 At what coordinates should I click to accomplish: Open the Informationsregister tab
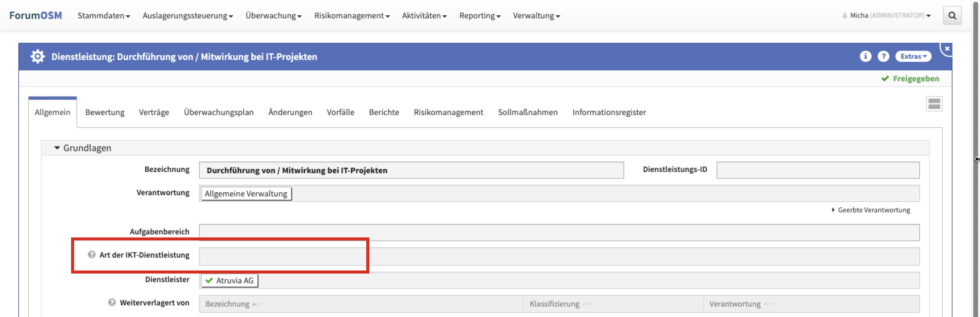pos(609,112)
